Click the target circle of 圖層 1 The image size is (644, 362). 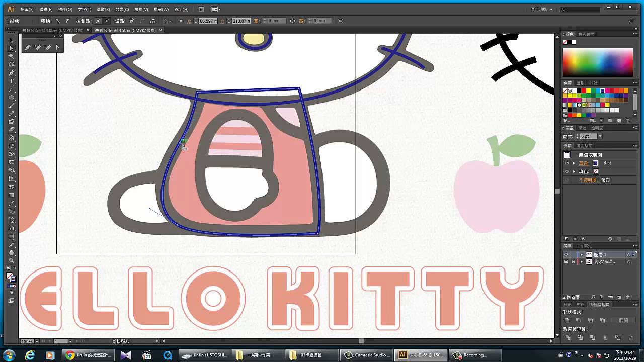coord(628,255)
